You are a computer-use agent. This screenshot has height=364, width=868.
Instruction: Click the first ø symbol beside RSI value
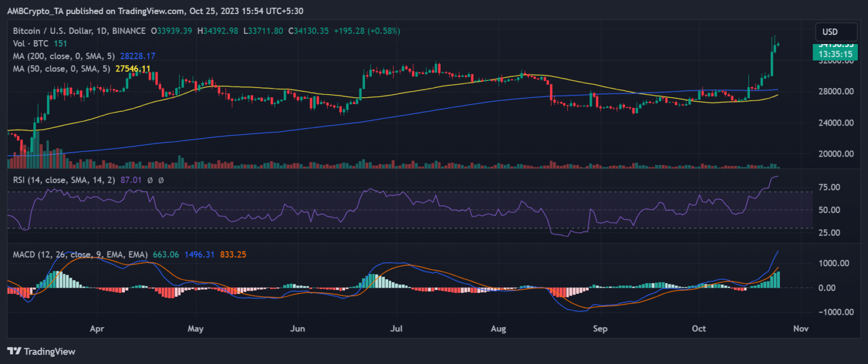[150, 180]
